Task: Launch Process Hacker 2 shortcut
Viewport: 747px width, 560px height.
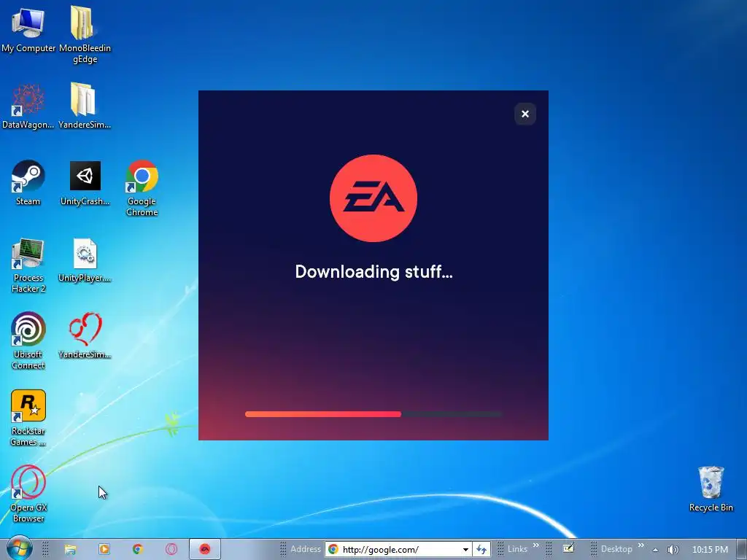Action: coord(28,264)
